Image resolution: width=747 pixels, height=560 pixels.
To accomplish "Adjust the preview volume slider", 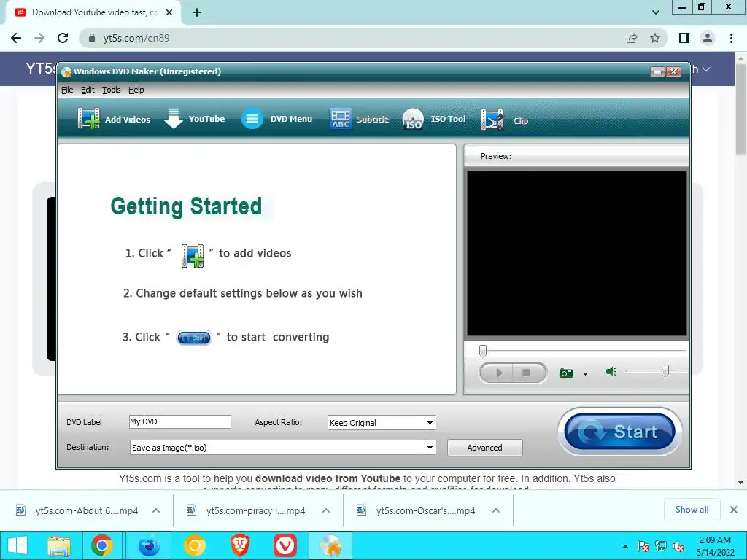I will coord(665,370).
